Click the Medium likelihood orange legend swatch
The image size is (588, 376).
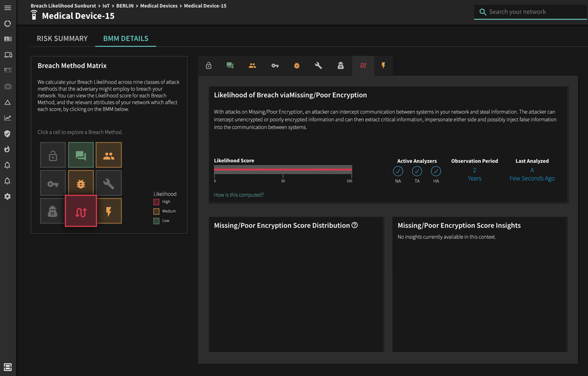tap(156, 211)
